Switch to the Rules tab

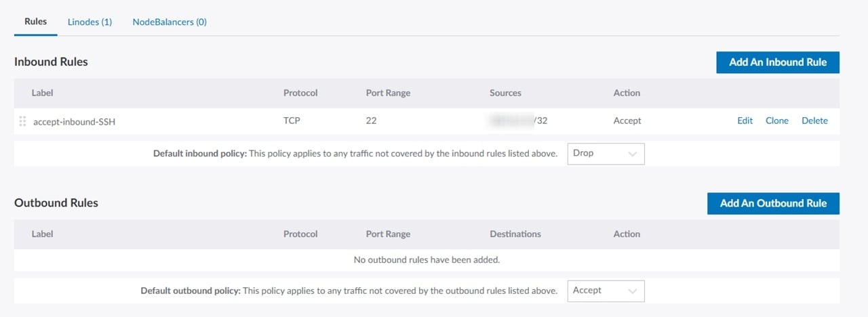coord(35,22)
